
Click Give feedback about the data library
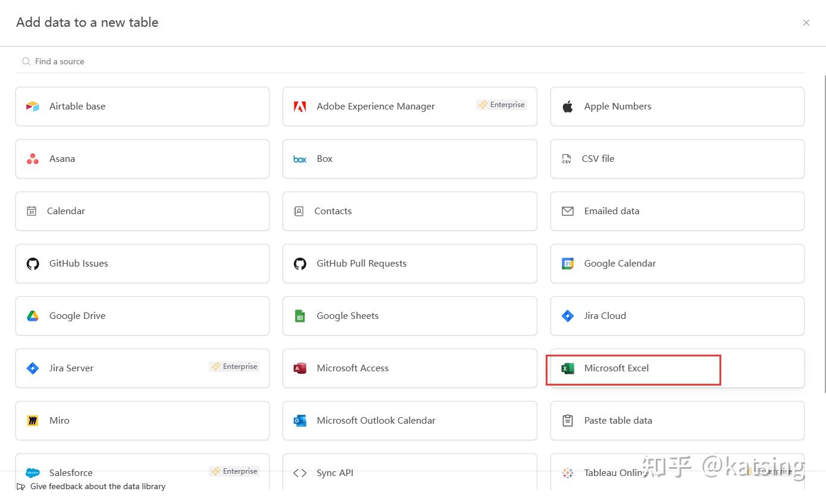(98, 486)
